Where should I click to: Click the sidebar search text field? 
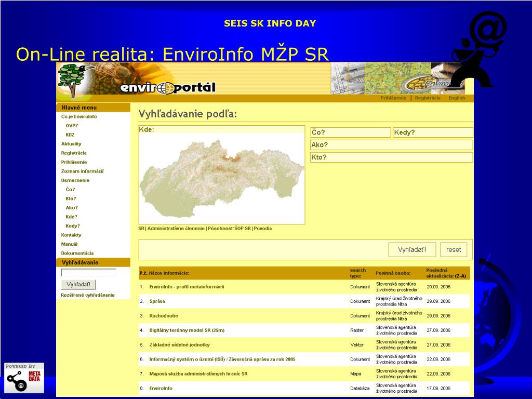pos(88,272)
